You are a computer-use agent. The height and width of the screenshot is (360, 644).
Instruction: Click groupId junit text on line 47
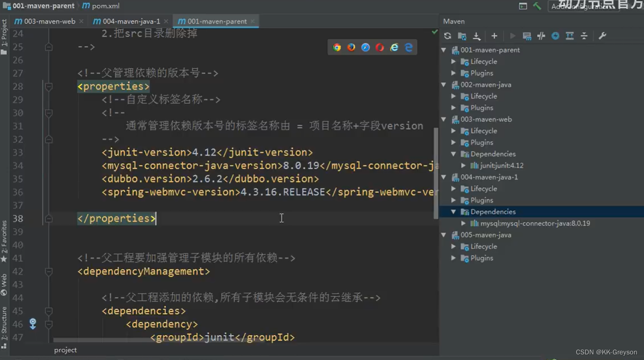219,338
